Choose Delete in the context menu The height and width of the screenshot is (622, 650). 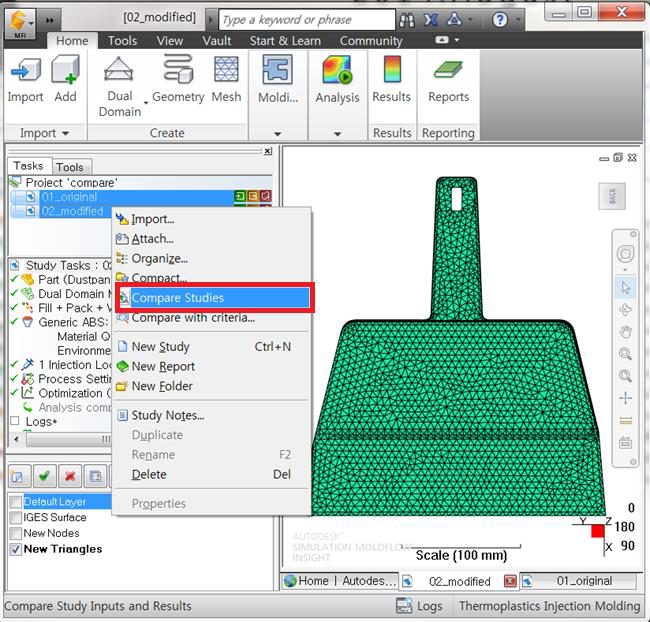pos(213,474)
